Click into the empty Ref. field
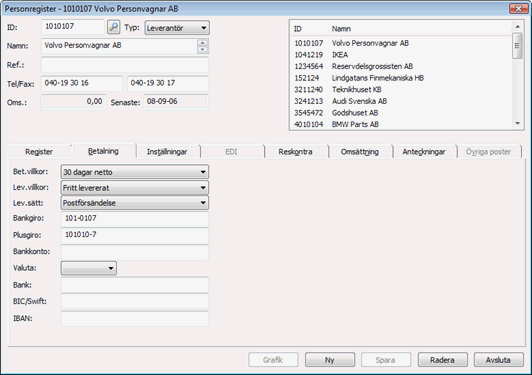532x375 pixels. point(125,65)
